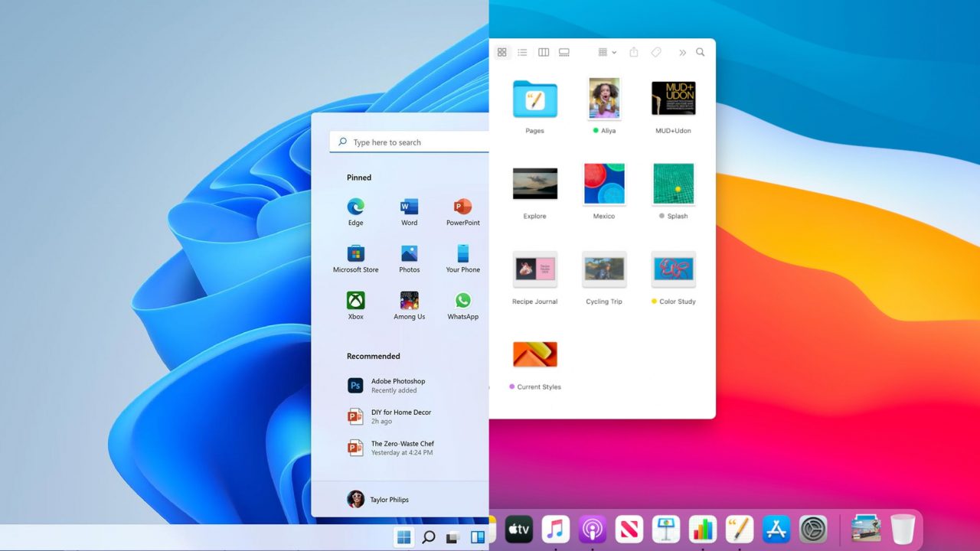
Task: Launch Among Us from pinned apps
Action: coord(409,301)
